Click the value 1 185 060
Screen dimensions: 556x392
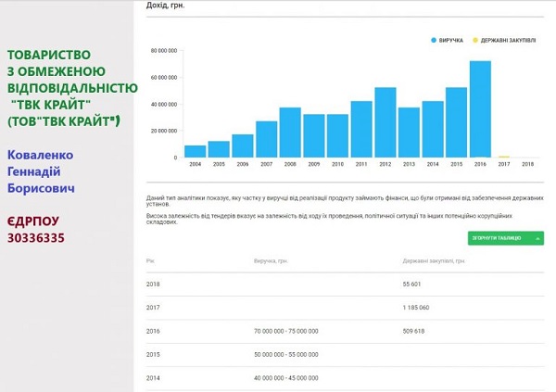(x=416, y=308)
